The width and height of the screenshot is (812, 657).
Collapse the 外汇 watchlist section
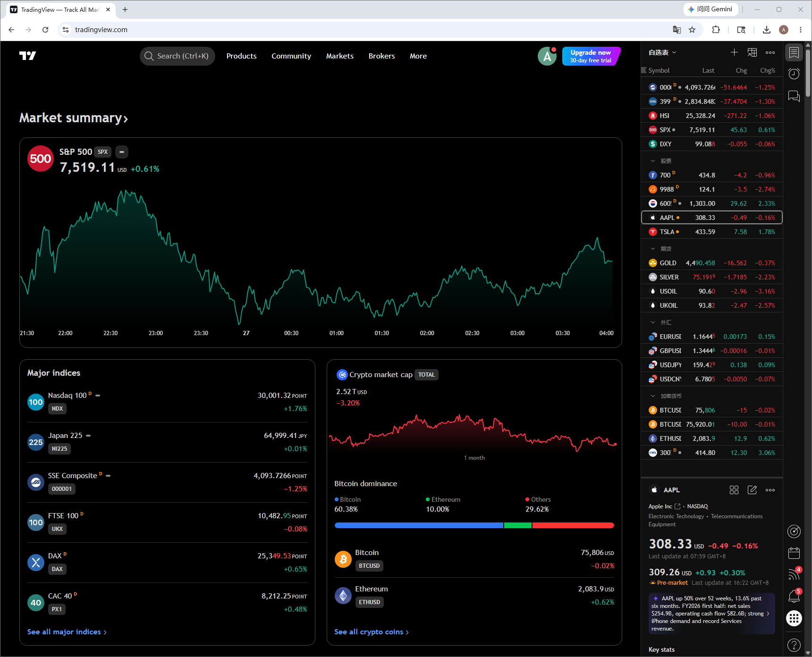click(x=653, y=322)
